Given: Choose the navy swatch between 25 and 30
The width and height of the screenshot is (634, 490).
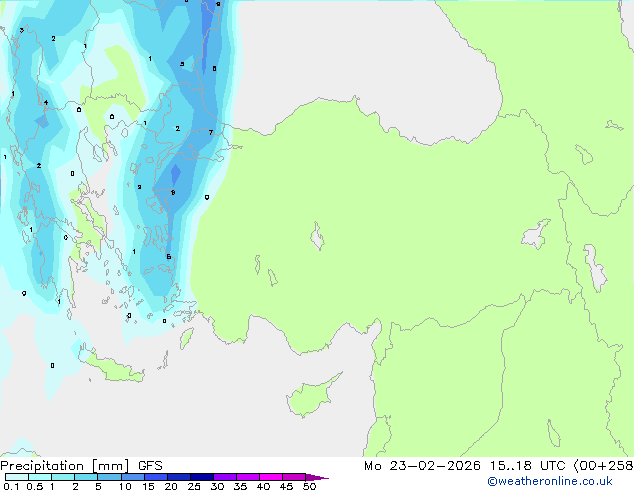Looking at the screenshot, I should (201, 477).
